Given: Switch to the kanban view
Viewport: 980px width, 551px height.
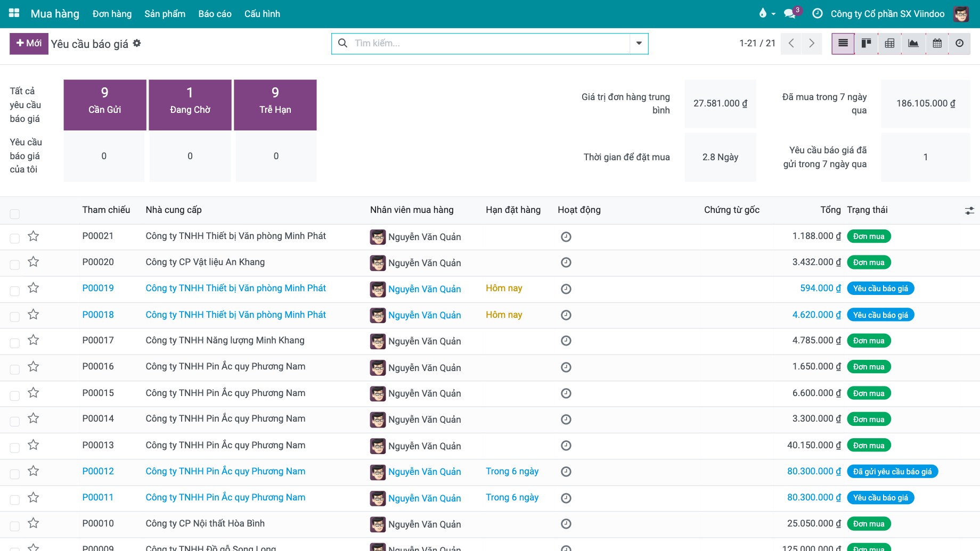Looking at the screenshot, I should (x=867, y=44).
